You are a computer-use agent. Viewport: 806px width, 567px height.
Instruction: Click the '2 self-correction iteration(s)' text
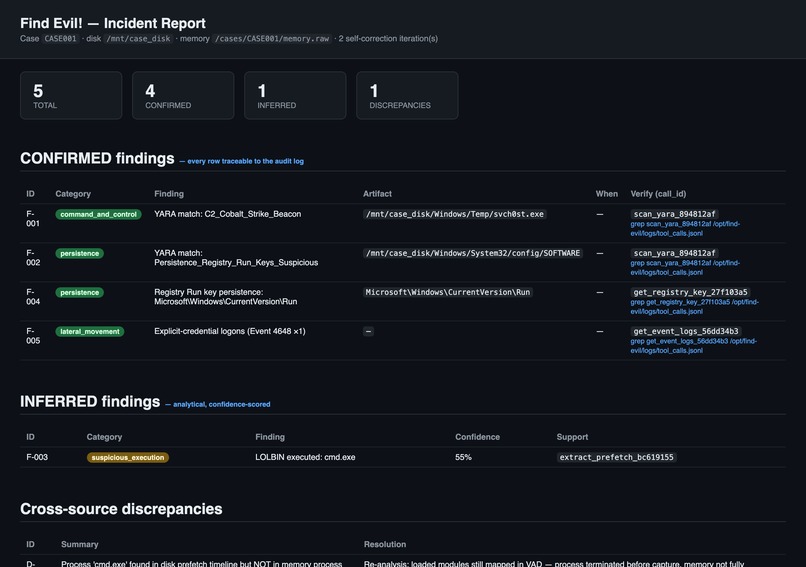pyautogui.click(x=388, y=39)
